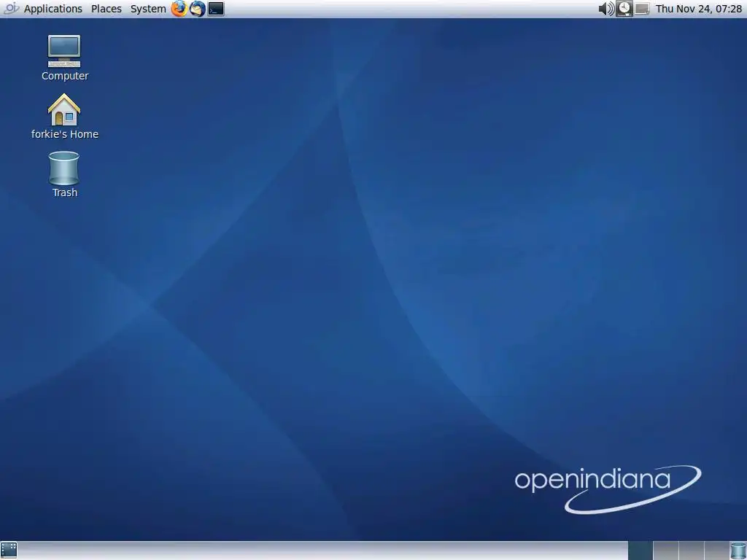Switch to the first workspace
Screen dimensions: 747x560
640,551
